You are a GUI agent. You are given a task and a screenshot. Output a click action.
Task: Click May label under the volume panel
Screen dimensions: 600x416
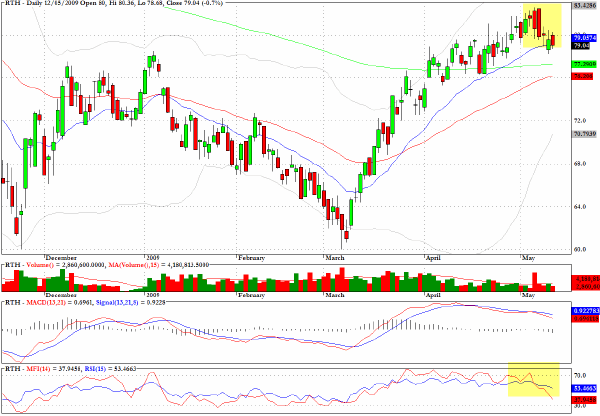(x=528, y=295)
